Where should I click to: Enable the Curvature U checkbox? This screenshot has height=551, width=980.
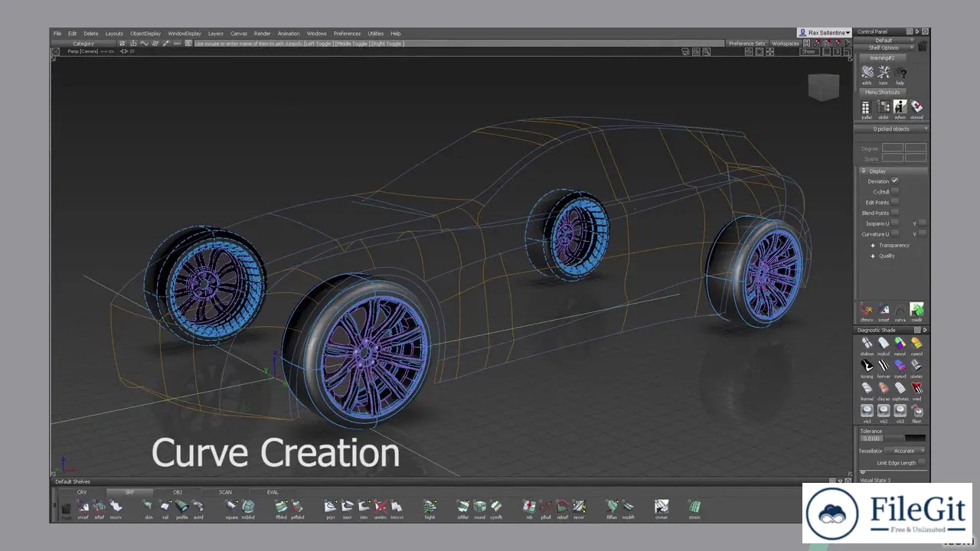click(894, 233)
